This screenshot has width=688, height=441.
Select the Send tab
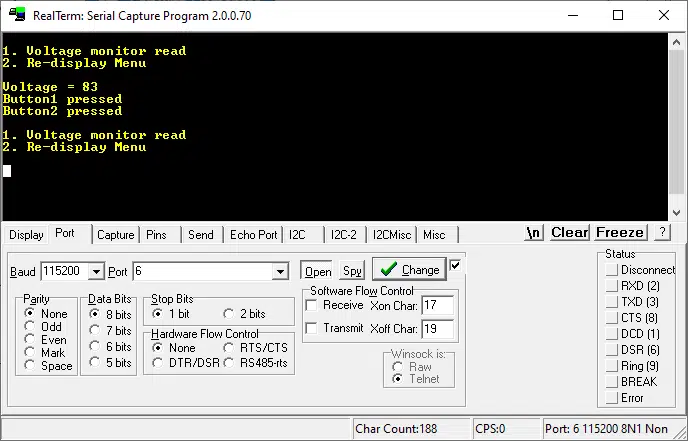pyautogui.click(x=201, y=235)
